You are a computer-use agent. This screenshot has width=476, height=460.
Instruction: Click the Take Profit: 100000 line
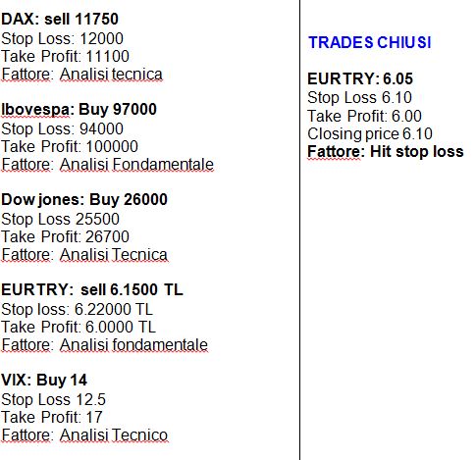click(70, 146)
